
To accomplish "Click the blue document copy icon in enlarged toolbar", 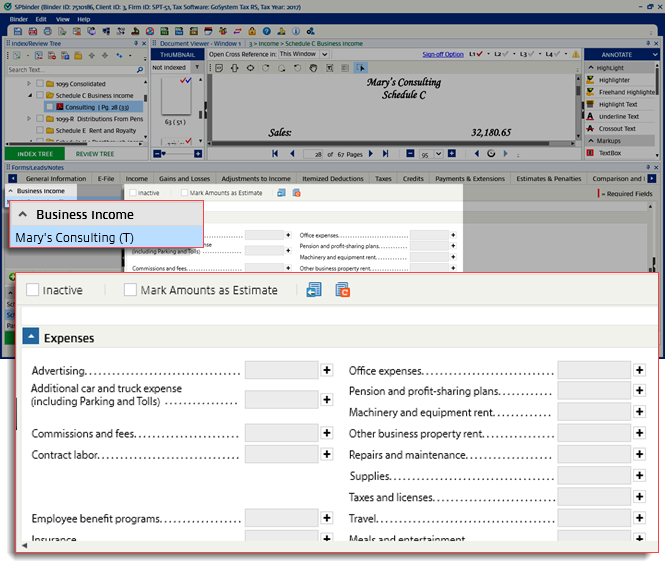I will pyautogui.click(x=314, y=291).
